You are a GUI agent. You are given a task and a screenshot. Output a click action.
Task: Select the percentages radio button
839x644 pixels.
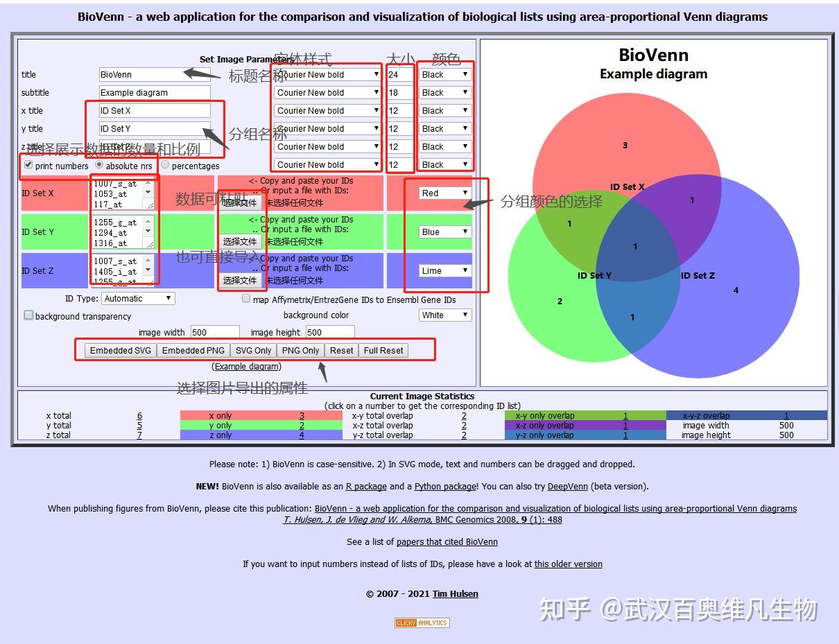tap(165, 166)
